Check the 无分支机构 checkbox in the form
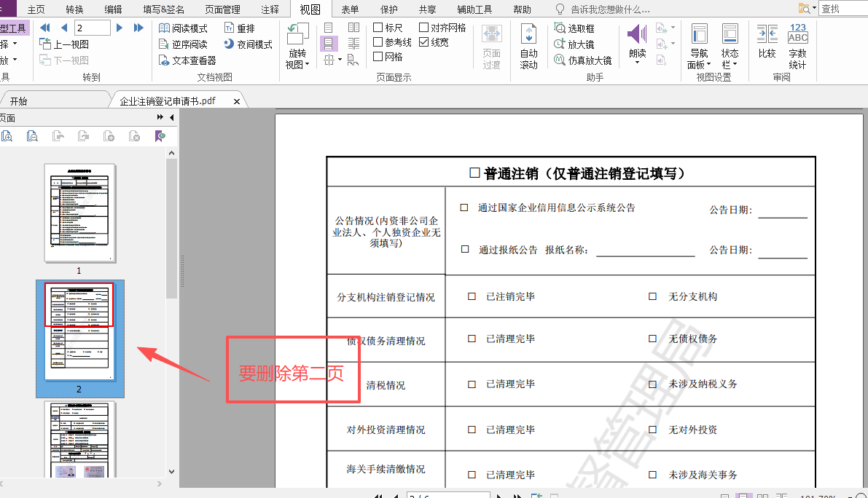The width and height of the screenshot is (868, 498). (653, 296)
